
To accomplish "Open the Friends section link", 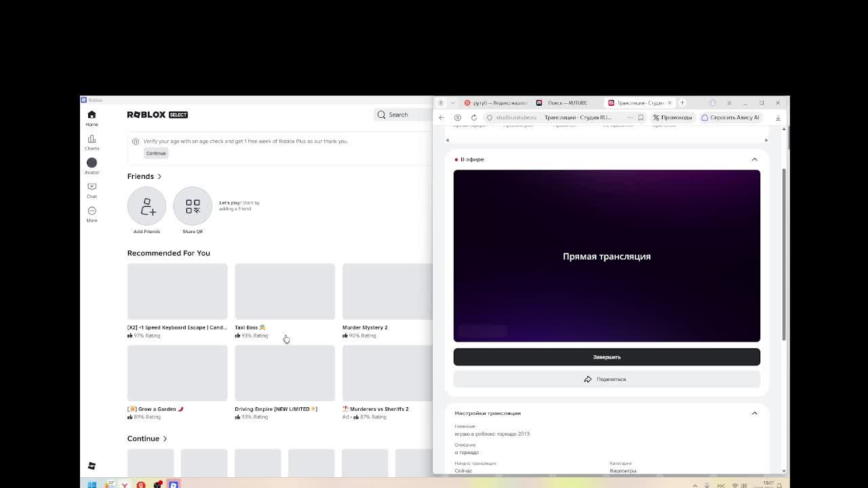I will (x=144, y=176).
